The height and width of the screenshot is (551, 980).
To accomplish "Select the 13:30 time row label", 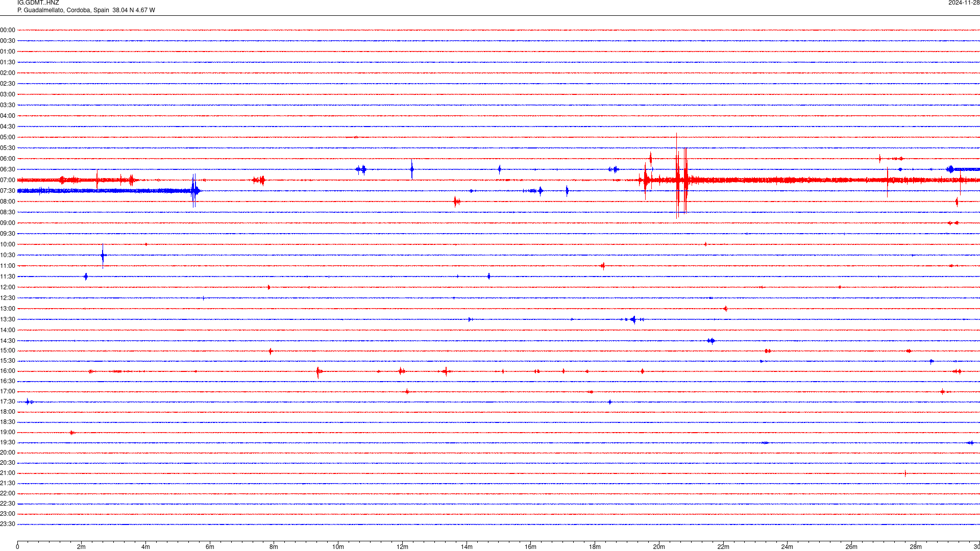I will [x=8, y=319].
